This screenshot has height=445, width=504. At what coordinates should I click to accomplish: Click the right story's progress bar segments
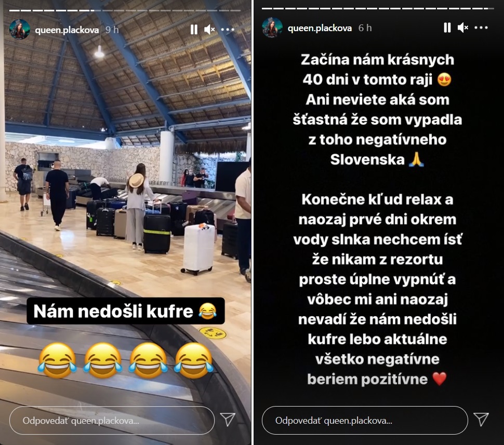[x=378, y=8]
